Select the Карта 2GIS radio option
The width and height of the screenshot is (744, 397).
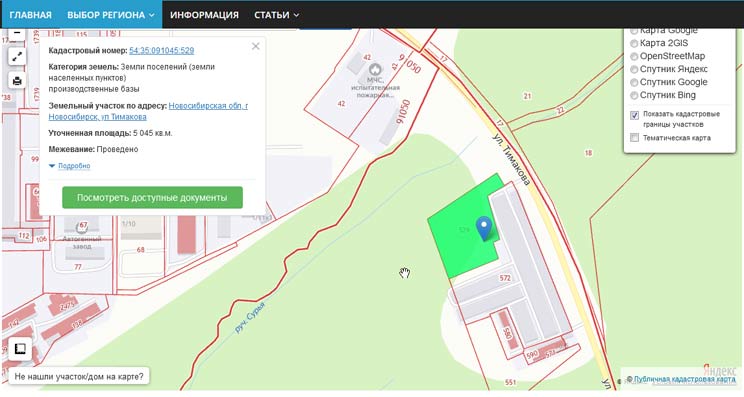(x=634, y=43)
